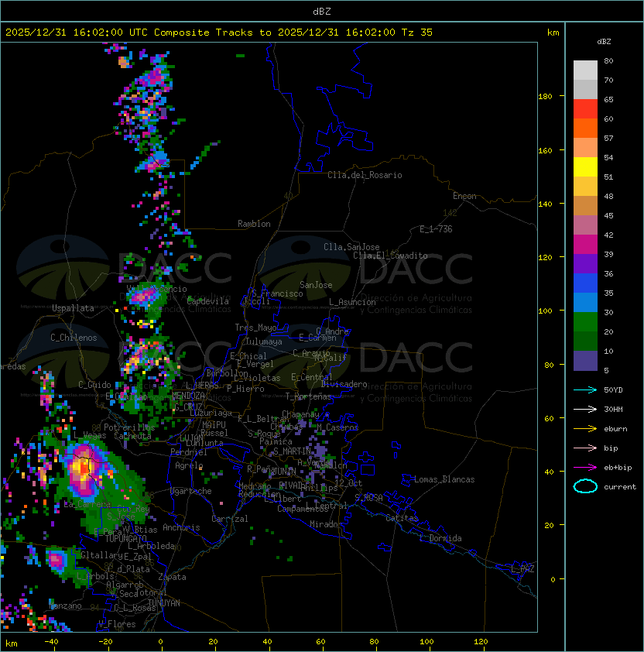This screenshot has height=652, width=644.
Task: Click the 'Uspallata' map label
Action: coord(73,308)
